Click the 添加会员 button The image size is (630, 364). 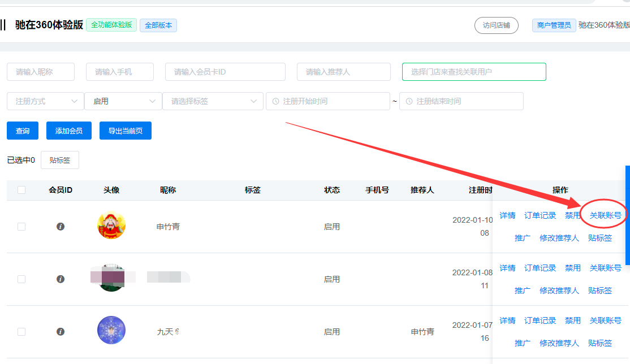pyautogui.click(x=68, y=131)
